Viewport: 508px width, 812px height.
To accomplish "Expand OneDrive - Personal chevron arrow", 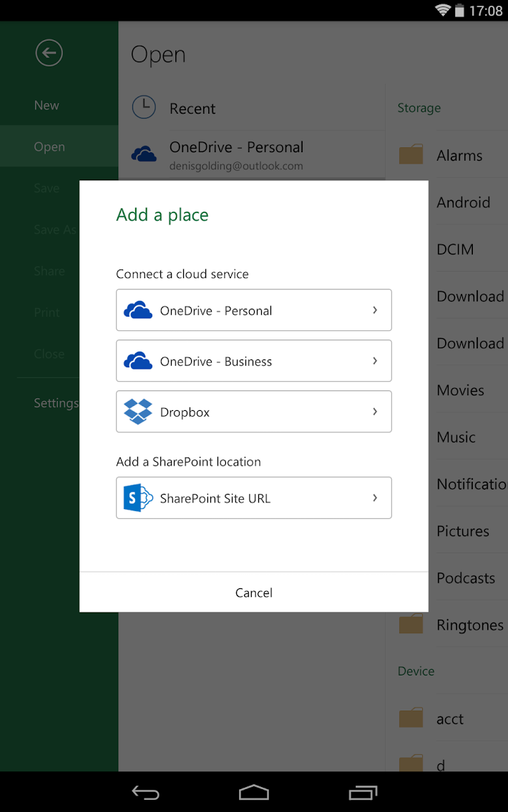I will point(375,310).
